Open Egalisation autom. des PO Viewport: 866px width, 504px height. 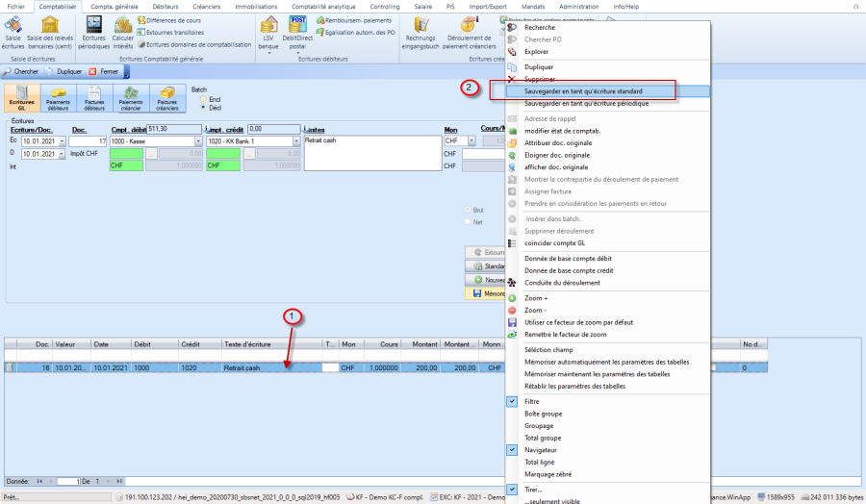tap(356, 33)
